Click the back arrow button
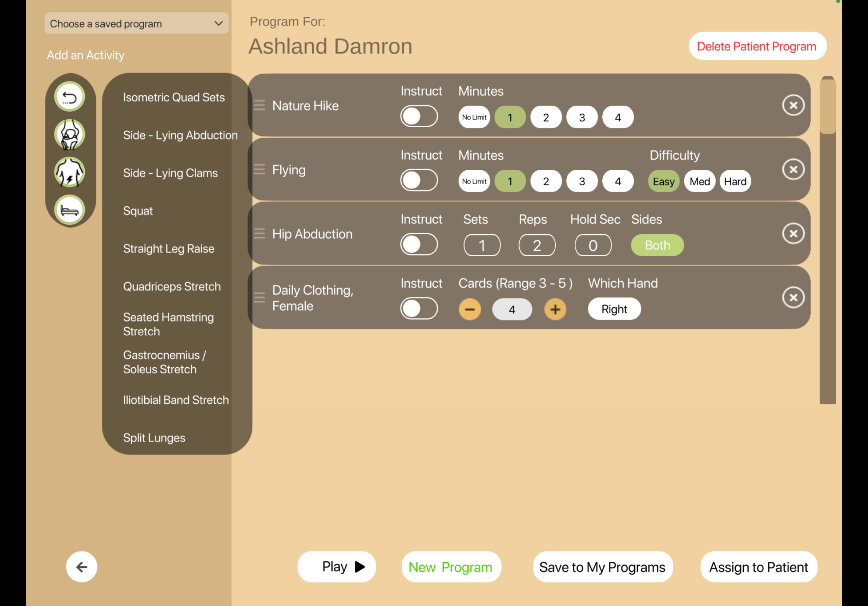The height and width of the screenshot is (606, 868). click(82, 566)
